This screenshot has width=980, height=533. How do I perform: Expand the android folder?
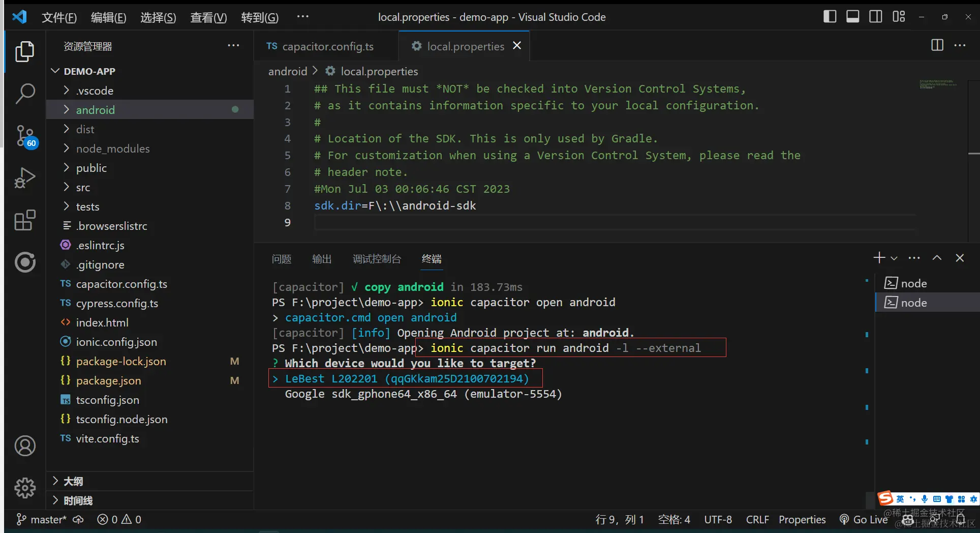(x=150, y=110)
